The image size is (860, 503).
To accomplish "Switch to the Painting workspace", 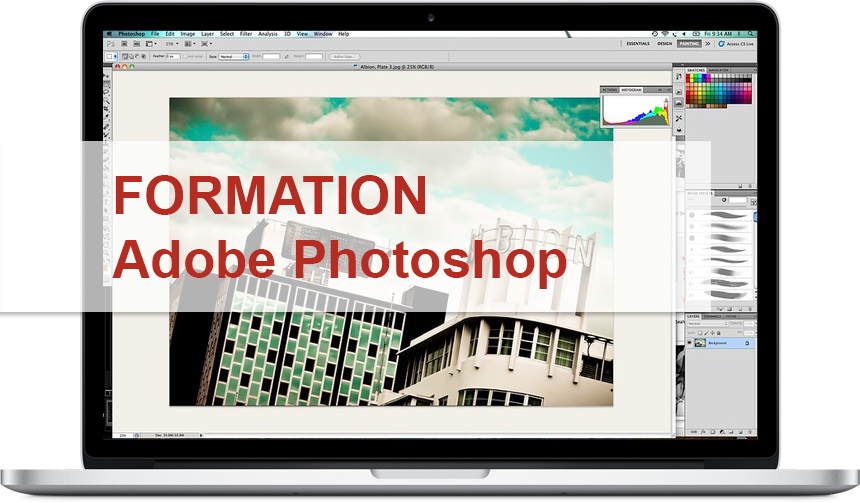I will click(x=689, y=43).
